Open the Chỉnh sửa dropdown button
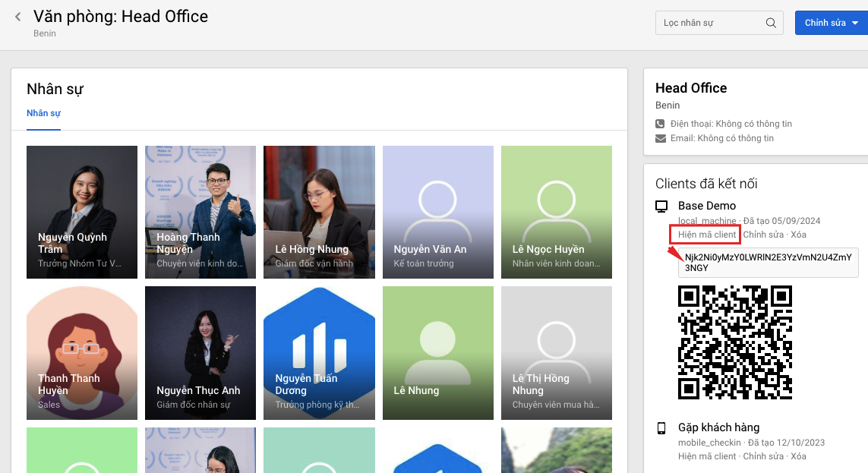The width and height of the screenshot is (868, 473). [x=832, y=23]
